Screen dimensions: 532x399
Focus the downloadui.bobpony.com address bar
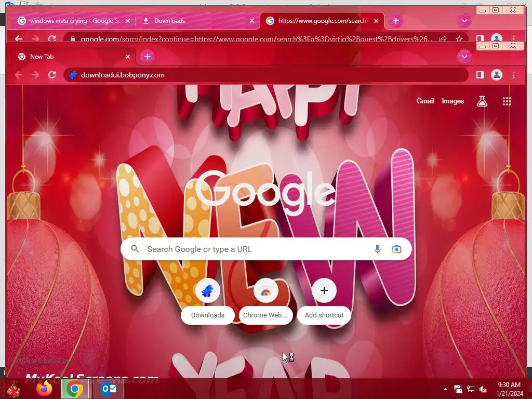(x=265, y=75)
